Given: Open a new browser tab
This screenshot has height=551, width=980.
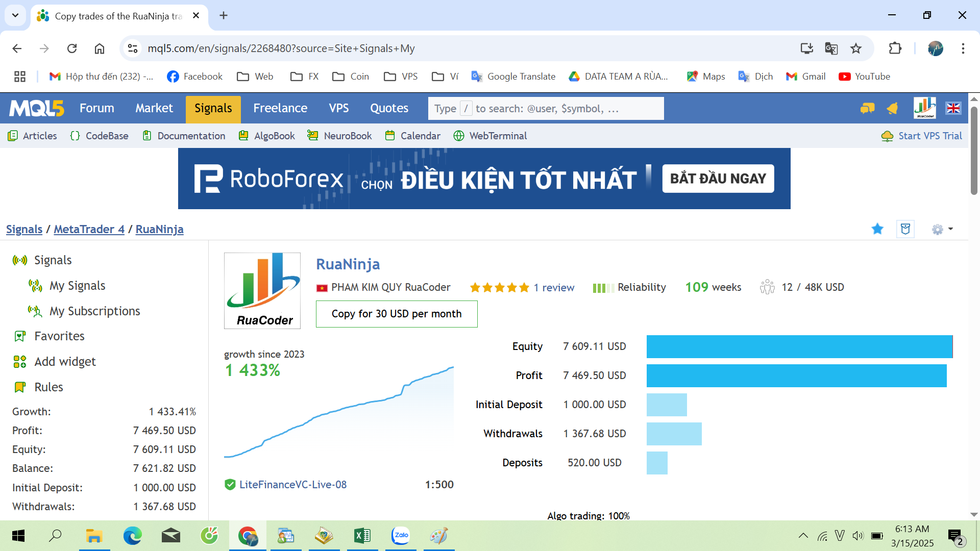Looking at the screenshot, I should pyautogui.click(x=224, y=15).
